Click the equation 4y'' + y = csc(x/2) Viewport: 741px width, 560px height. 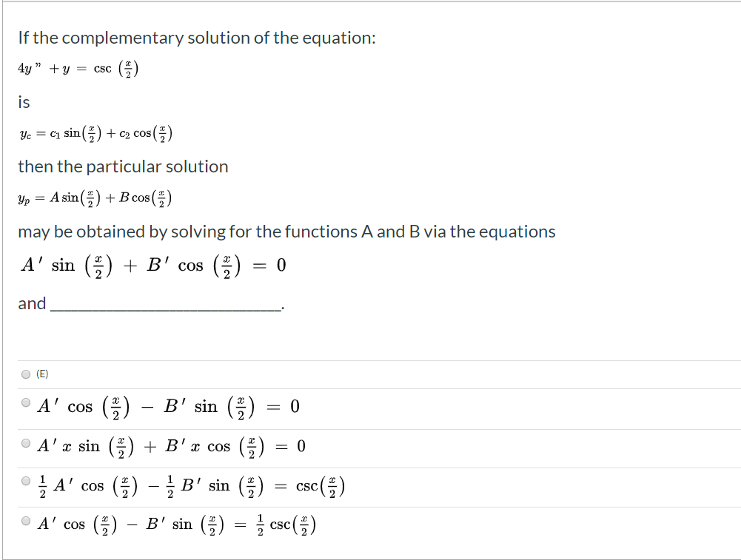(76, 68)
